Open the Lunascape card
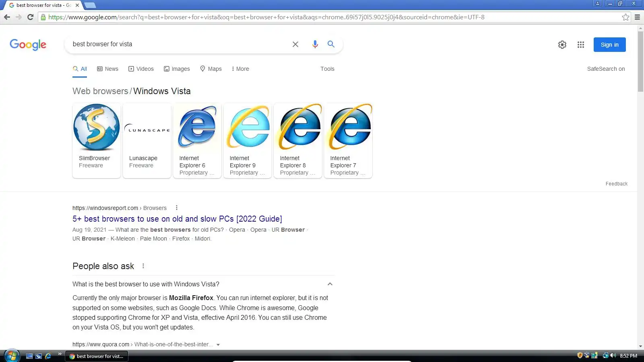This screenshot has width=644, height=362. pyautogui.click(x=147, y=140)
